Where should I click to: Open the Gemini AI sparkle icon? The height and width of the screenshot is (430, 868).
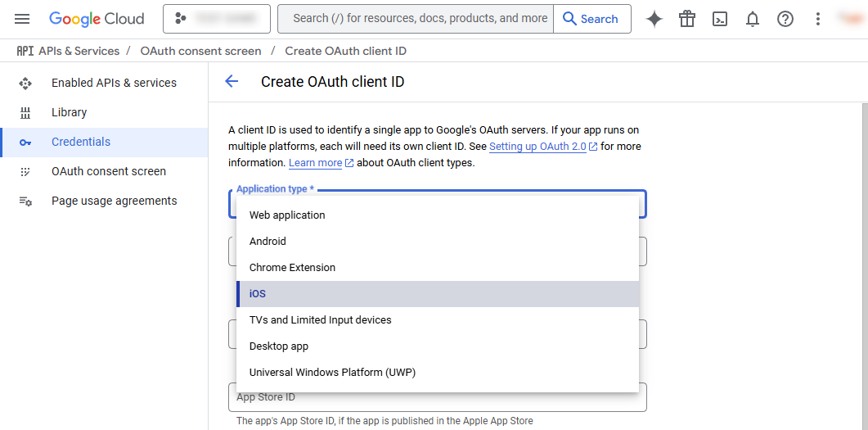tap(654, 19)
